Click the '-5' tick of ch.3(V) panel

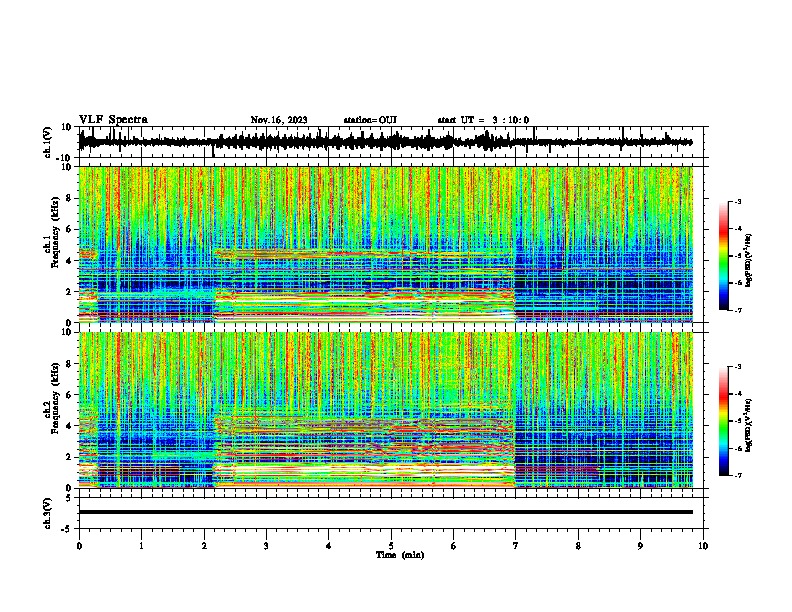point(68,529)
